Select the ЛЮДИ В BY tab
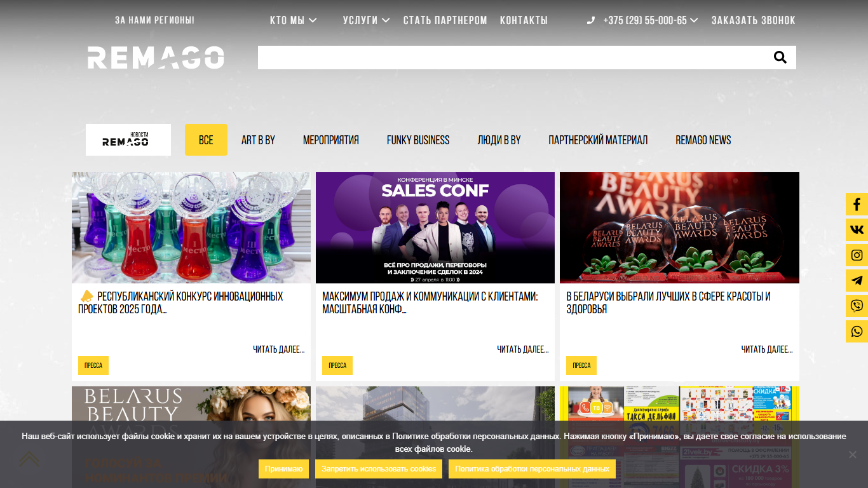The image size is (868, 488). coord(499,140)
